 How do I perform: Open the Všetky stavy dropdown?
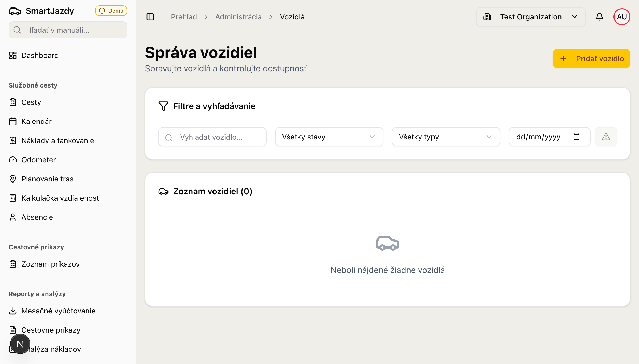(329, 137)
